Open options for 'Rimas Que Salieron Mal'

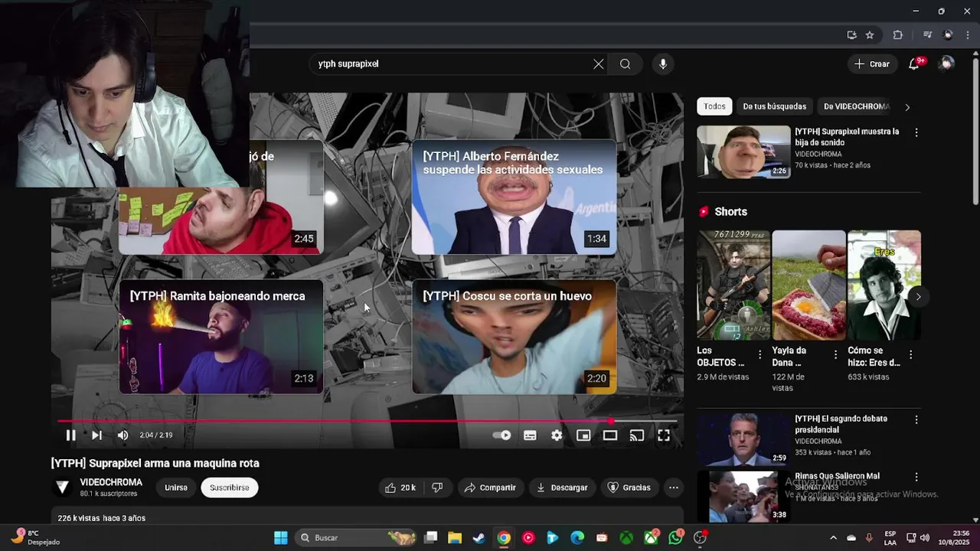(x=916, y=477)
